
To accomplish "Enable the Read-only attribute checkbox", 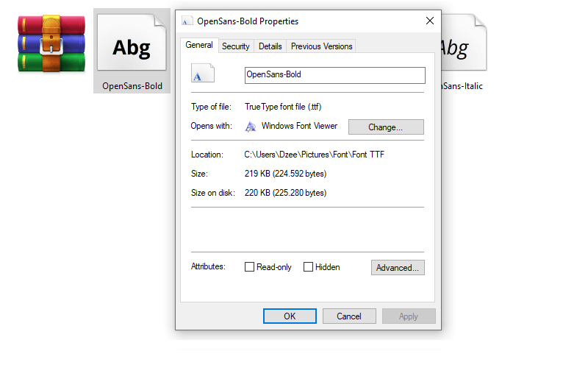I will click(x=249, y=267).
